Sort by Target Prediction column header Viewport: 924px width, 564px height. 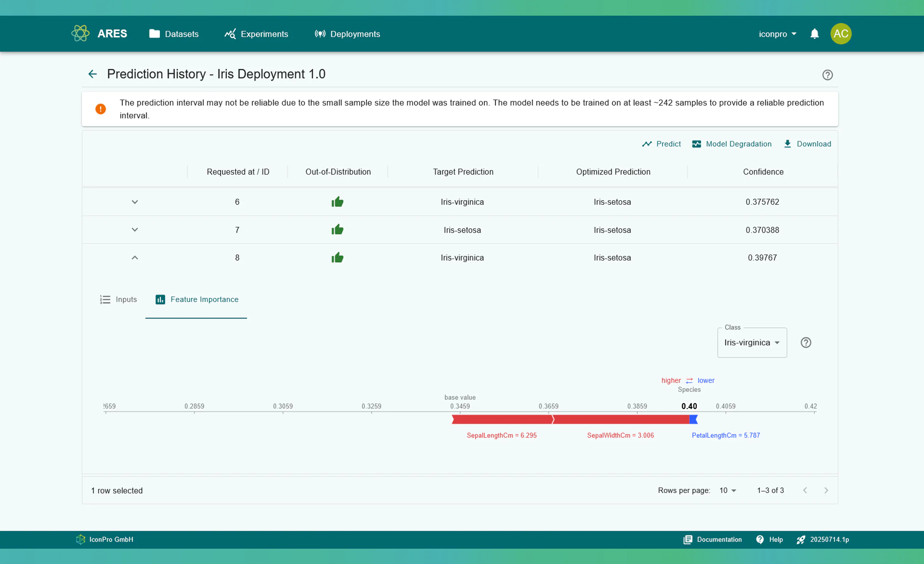pyautogui.click(x=463, y=172)
